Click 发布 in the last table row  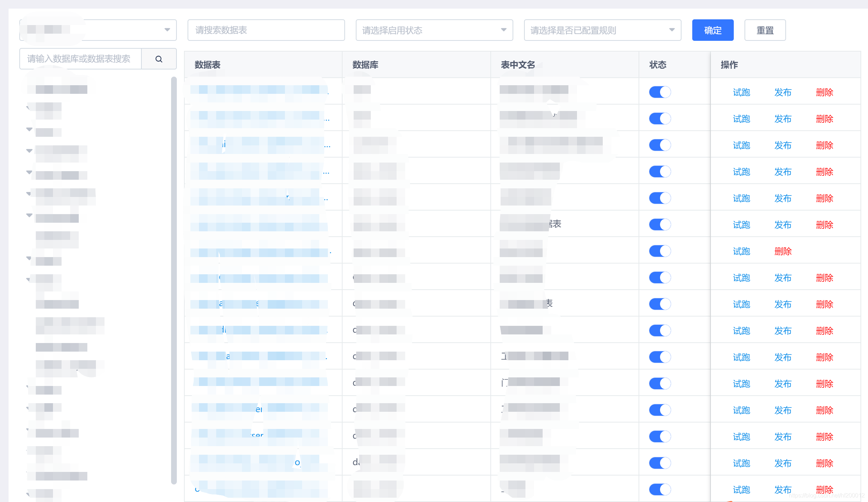click(783, 490)
